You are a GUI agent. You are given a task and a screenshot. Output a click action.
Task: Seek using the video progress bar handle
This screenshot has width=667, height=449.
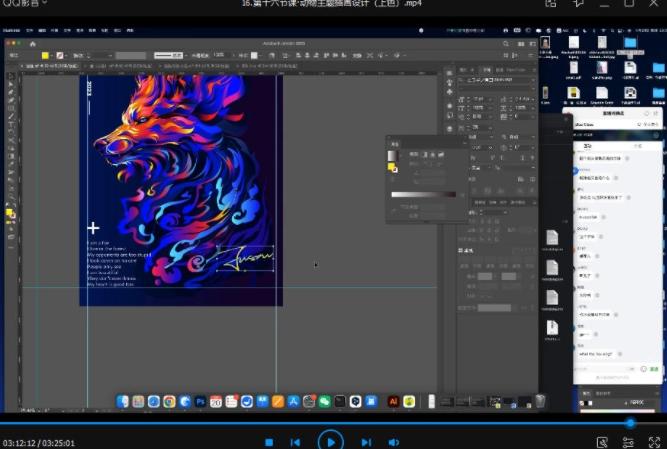pyautogui.click(x=630, y=423)
